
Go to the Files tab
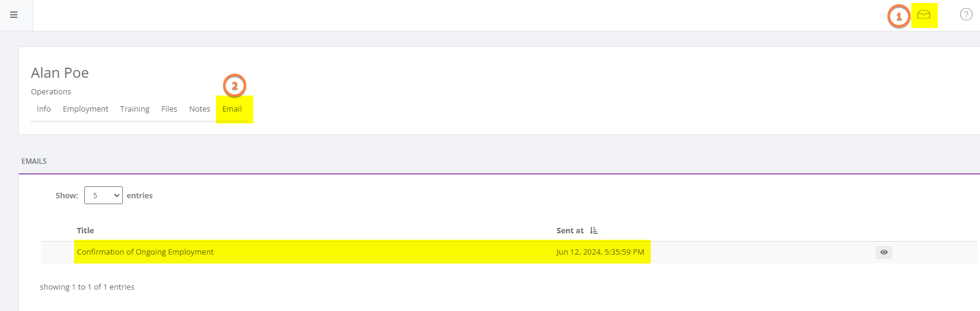click(169, 109)
